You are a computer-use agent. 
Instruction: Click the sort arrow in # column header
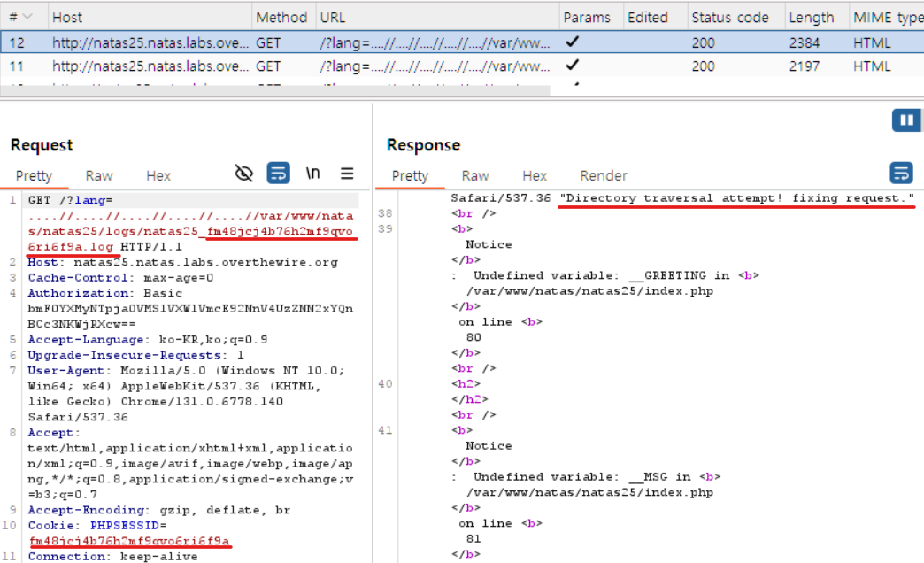(27, 17)
